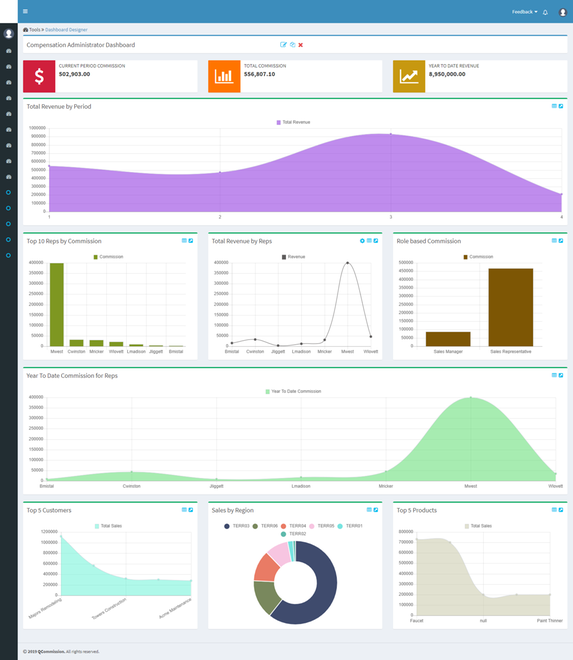Click the Sales Manager commission bar
The width and height of the screenshot is (573, 660).
pos(448,339)
